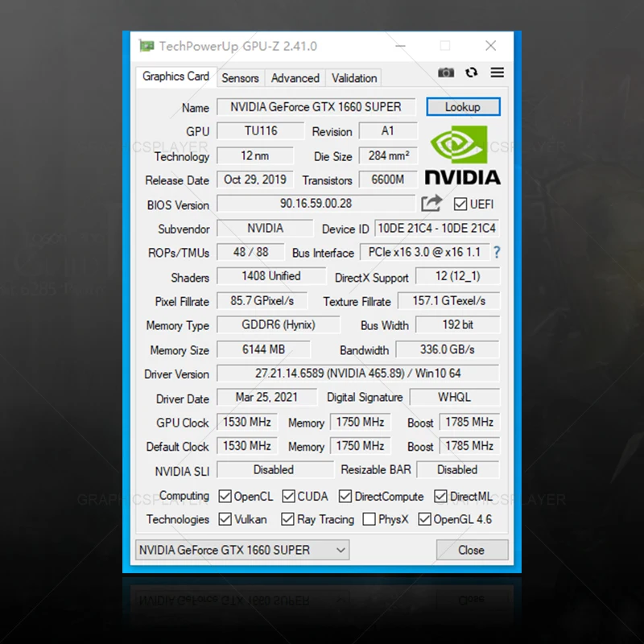Click the GPU-Z logo in the title bar
The image size is (644, 644).
(146, 46)
